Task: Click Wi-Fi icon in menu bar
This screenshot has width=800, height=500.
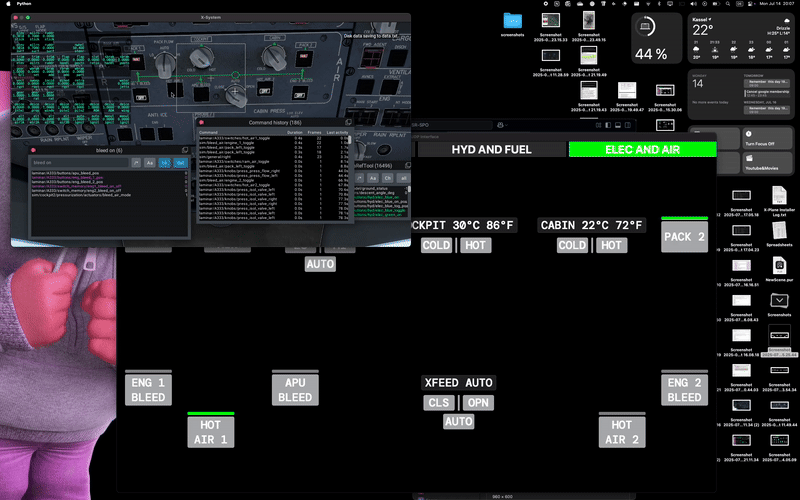Action: pos(648,4)
